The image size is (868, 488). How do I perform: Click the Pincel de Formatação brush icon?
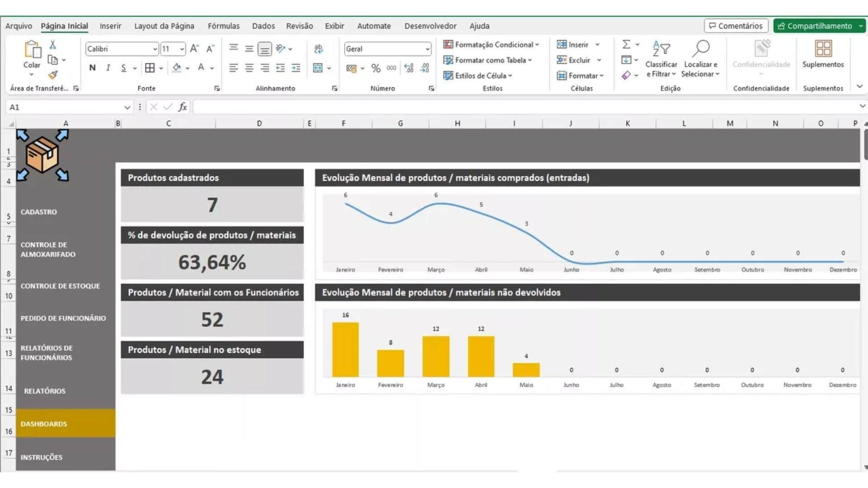[53, 75]
